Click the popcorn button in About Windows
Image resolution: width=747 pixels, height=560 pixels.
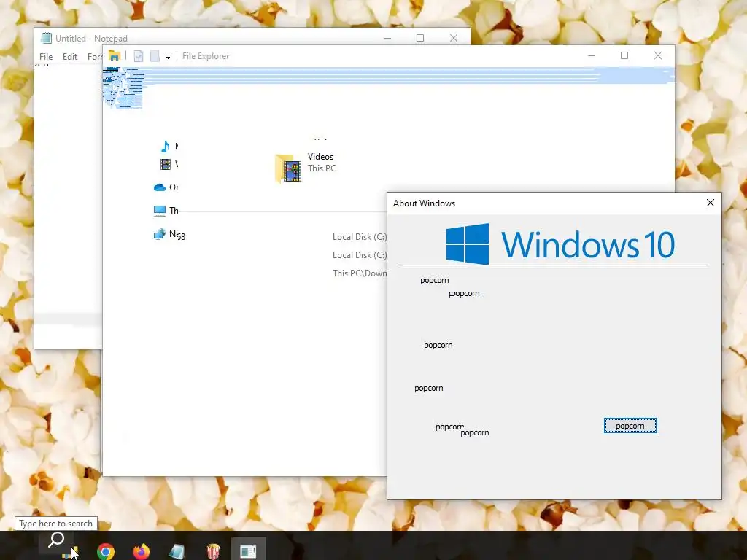coord(630,426)
